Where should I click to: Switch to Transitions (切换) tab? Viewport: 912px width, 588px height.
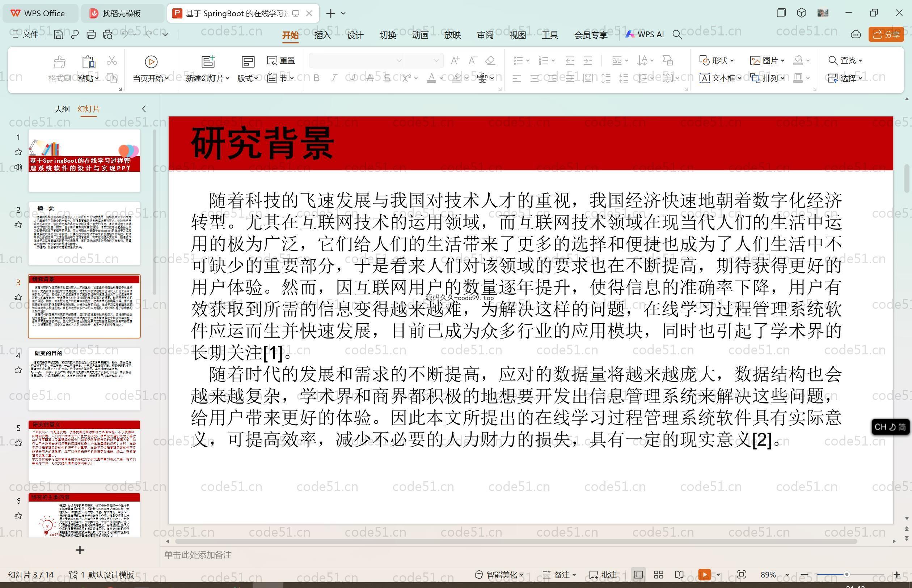pos(387,35)
